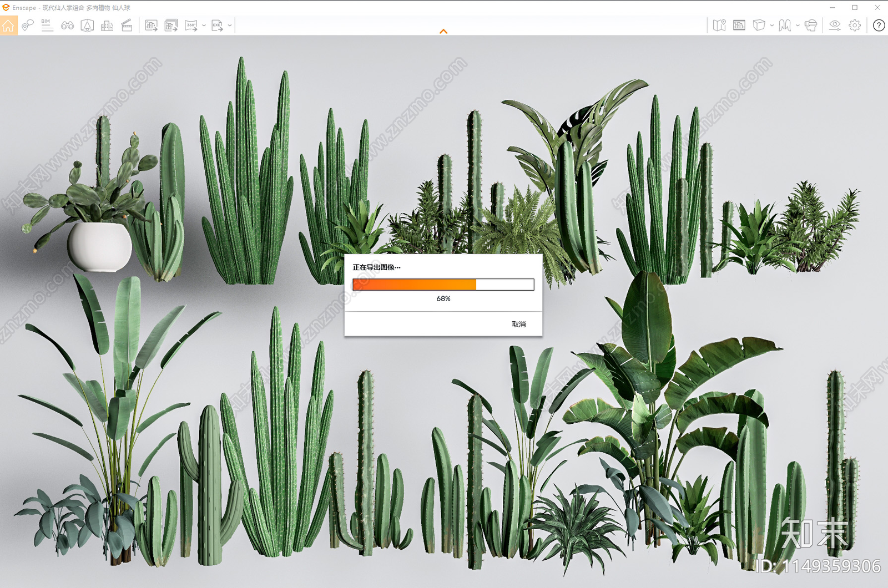The image size is (888, 588).
Task: Click the Home icon in the toolbar
Action: click(8, 26)
